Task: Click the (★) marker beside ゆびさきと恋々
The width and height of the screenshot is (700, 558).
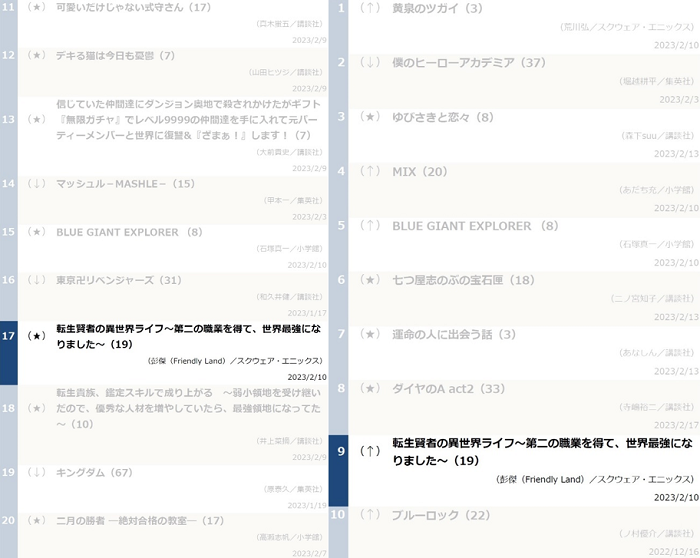Action: pyautogui.click(x=370, y=117)
